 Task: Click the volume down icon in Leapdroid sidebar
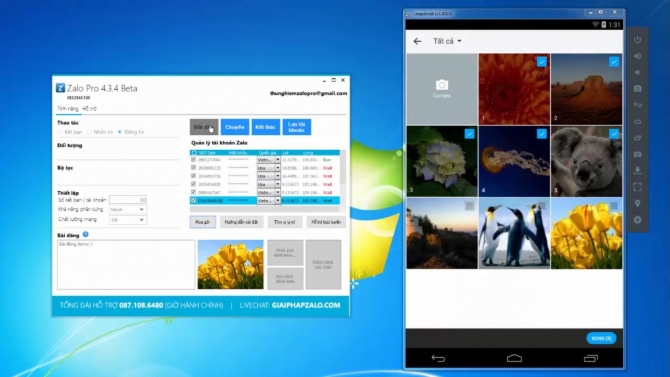[x=638, y=72]
